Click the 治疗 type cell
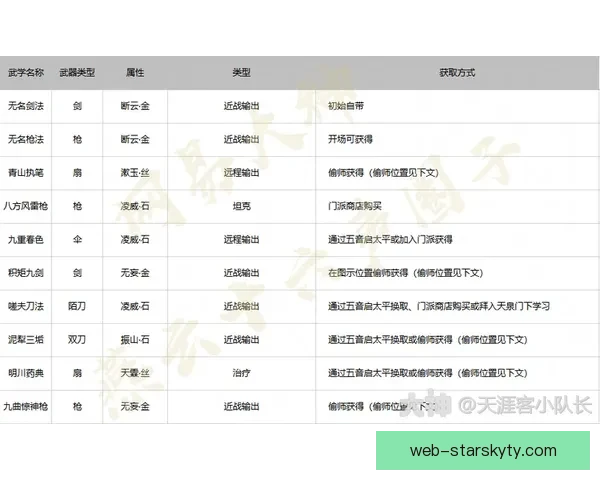The width and height of the screenshot is (600, 480). click(241, 373)
